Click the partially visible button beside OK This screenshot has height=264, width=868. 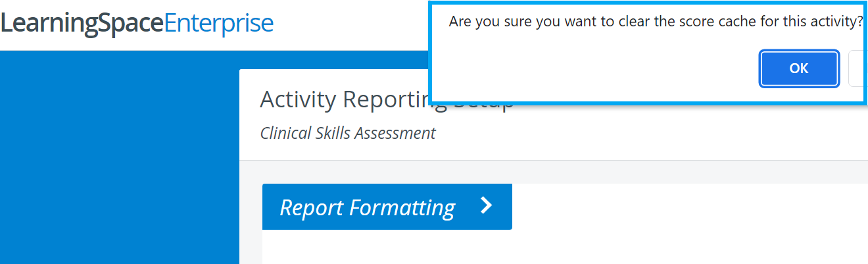(x=857, y=68)
